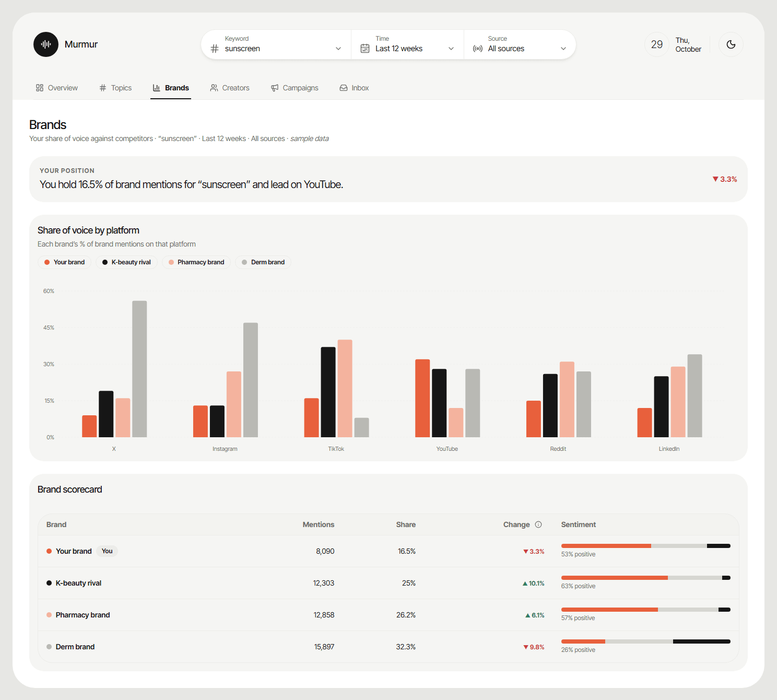Click Derm brand 26% positive sentiment bar
This screenshot has height=700, width=777.
(646, 641)
